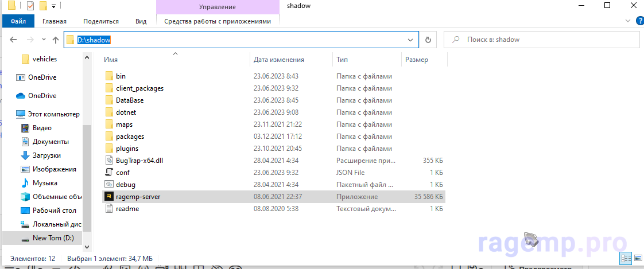The height and width of the screenshot is (269, 644).
Task: Refresh the current folder view
Action: click(x=428, y=40)
